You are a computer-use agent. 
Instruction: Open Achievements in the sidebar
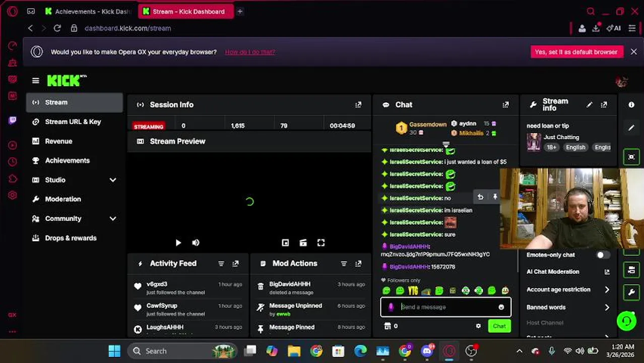pos(75,160)
